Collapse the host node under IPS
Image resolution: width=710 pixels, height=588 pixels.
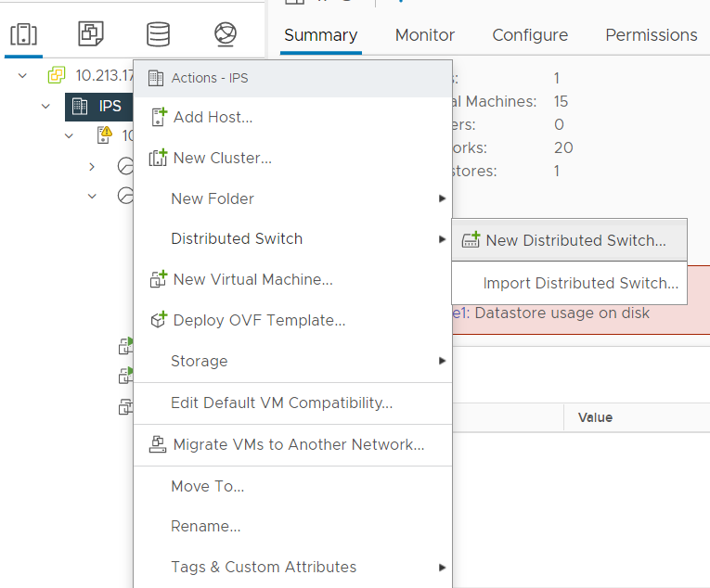point(69,135)
